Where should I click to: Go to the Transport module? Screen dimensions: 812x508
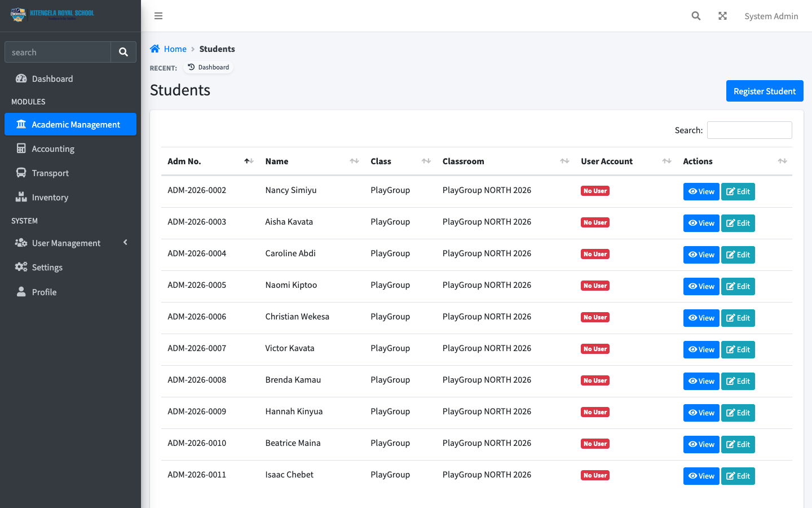tap(70, 173)
